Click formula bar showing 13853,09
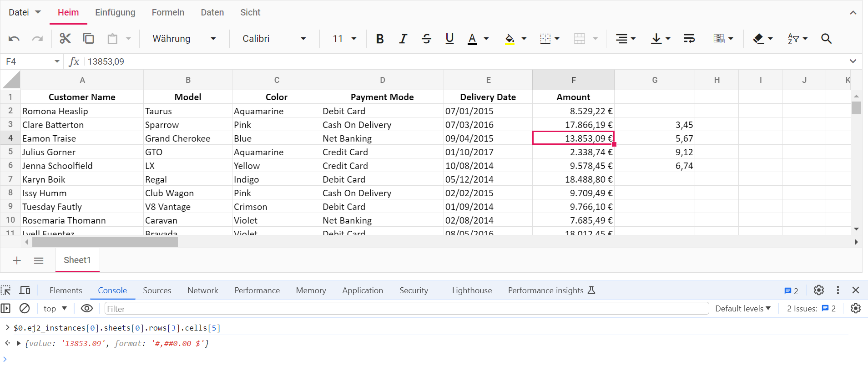This screenshot has height=387, width=868. [465, 61]
